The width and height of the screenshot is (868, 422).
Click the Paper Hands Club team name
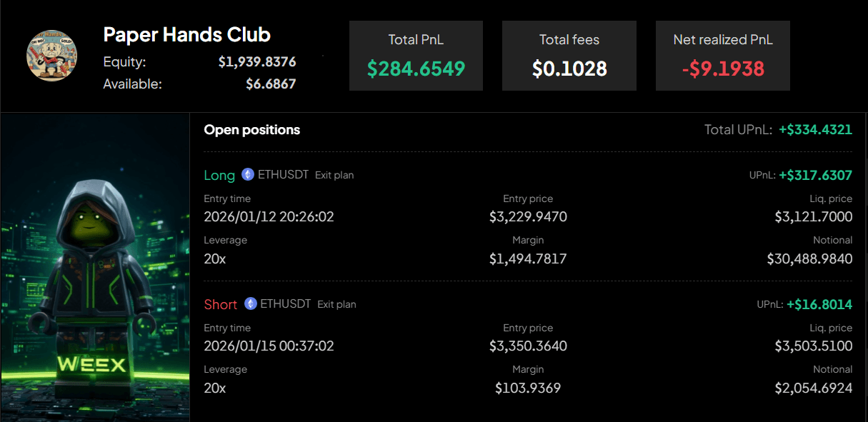(186, 34)
